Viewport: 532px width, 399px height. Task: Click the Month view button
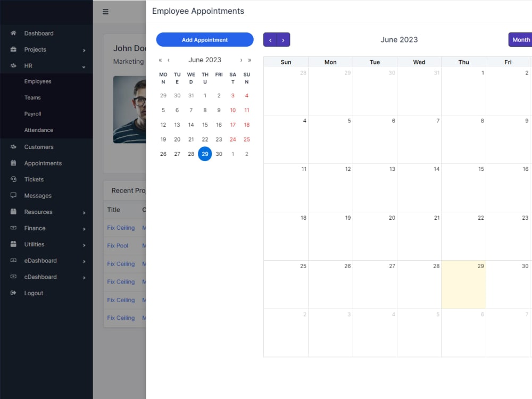[520, 39]
